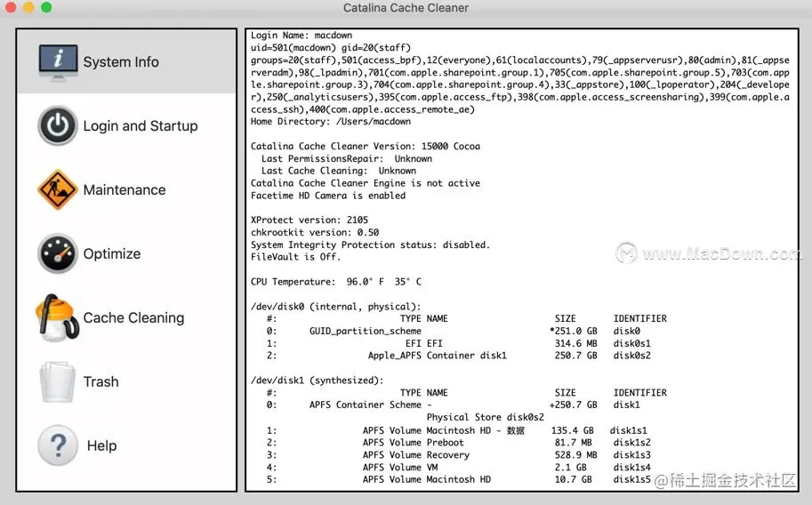Click 'APFS Volume Preboot' row

(459, 443)
